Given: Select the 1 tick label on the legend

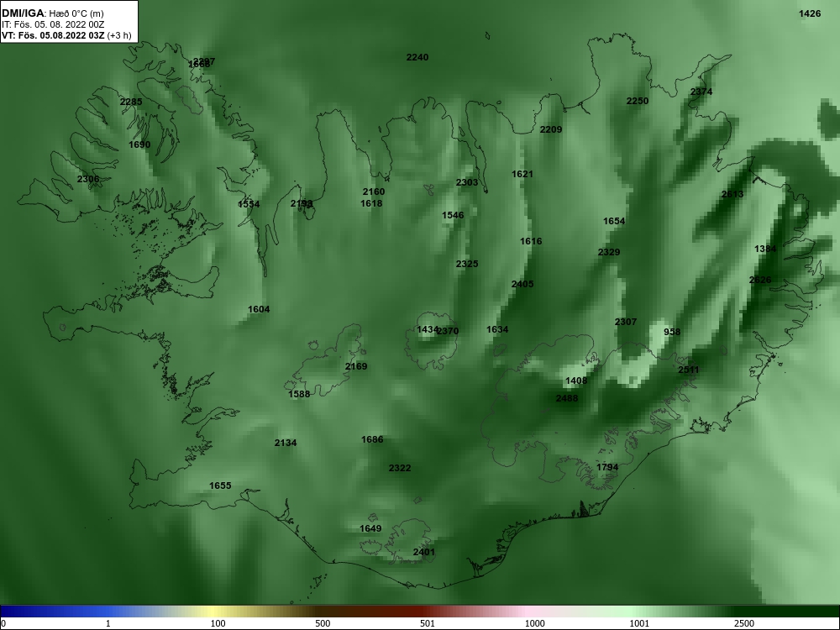Looking at the screenshot, I should pyautogui.click(x=108, y=623).
